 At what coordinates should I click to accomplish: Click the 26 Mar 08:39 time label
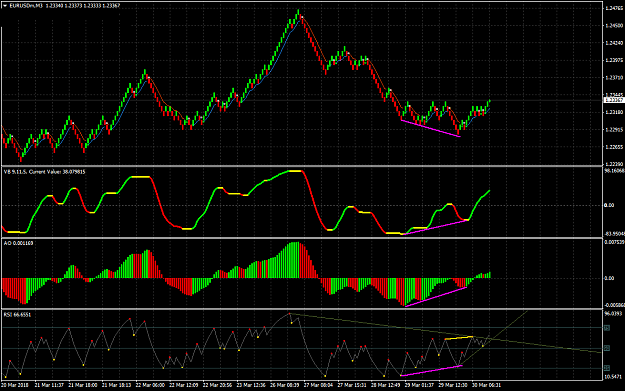click(284, 385)
